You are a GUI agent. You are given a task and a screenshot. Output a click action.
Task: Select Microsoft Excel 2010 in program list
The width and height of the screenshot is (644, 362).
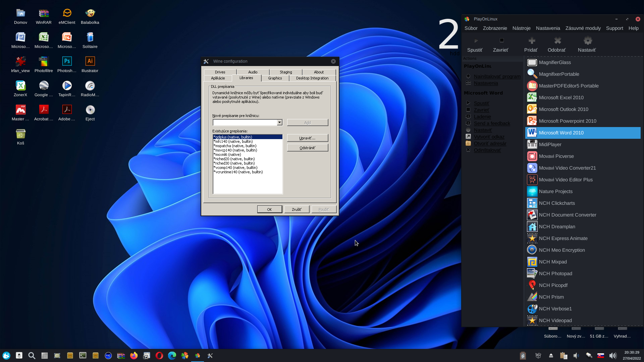pos(561,98)
